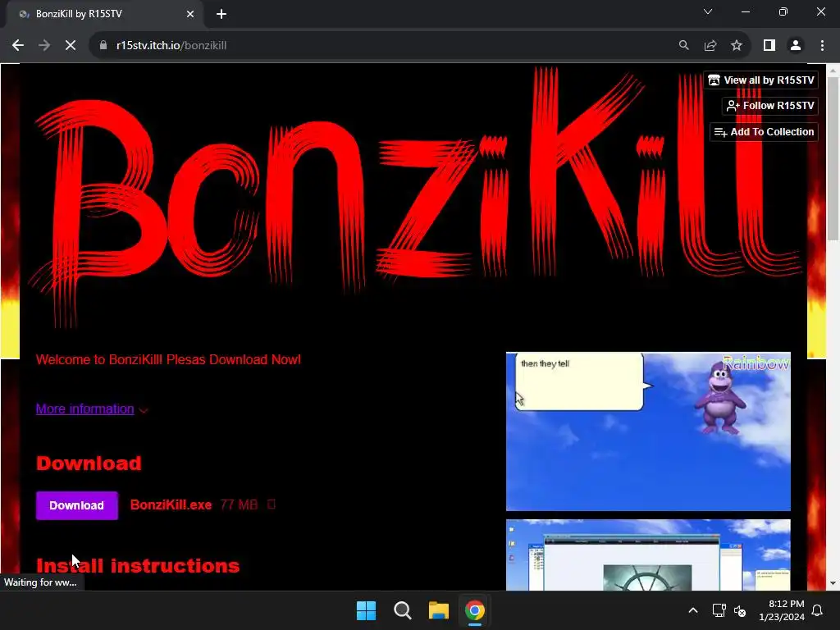Click the network status tray icon

click(719, 610)
